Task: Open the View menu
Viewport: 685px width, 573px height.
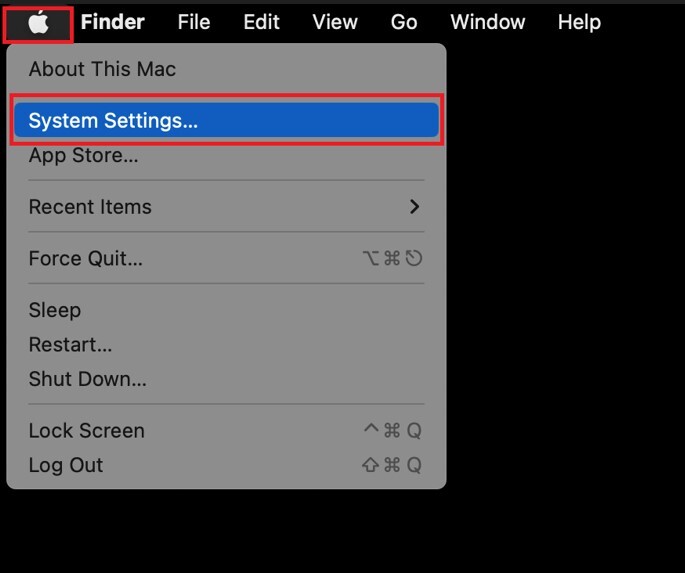Action: pos(334,22)
